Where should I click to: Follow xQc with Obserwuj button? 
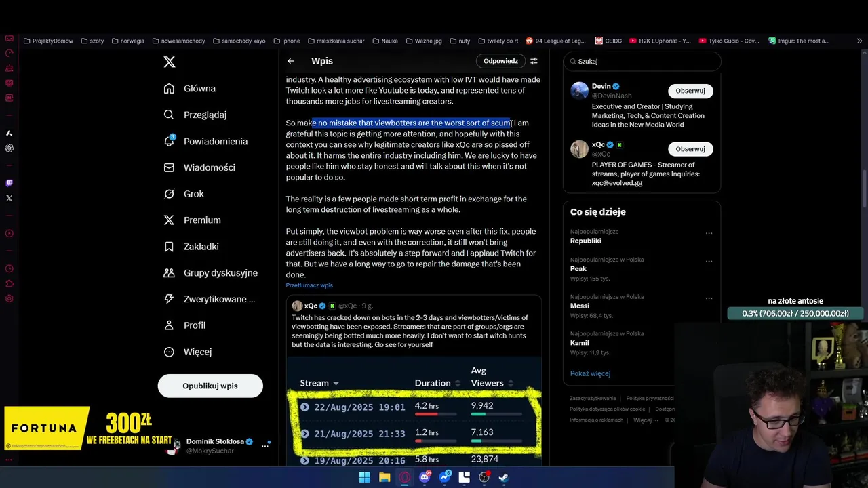690,149
